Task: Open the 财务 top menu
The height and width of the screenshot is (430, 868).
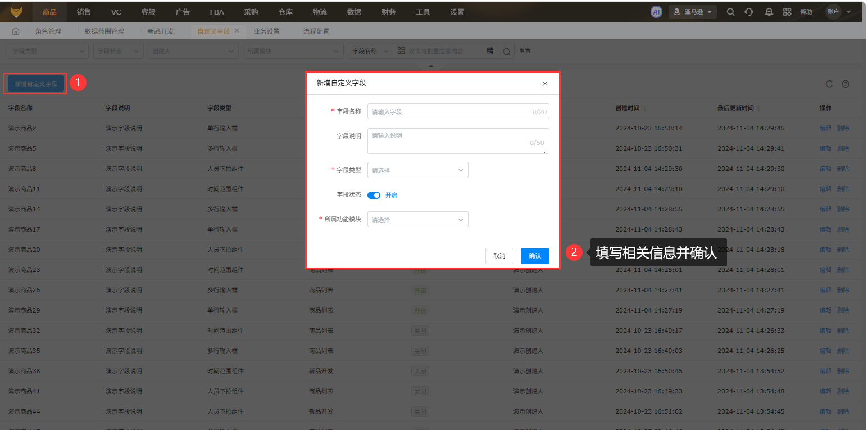Action: 388,12
